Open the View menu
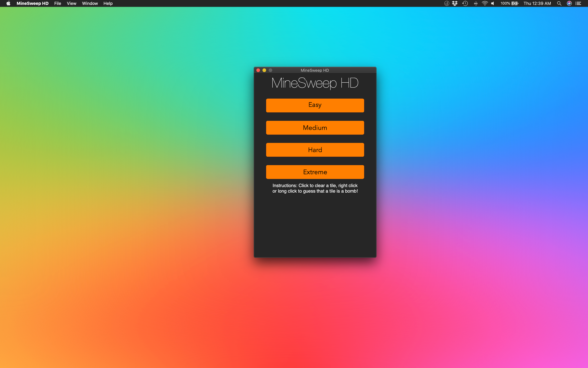This screenshot has width=588, height=368. (x=71, y=3)
